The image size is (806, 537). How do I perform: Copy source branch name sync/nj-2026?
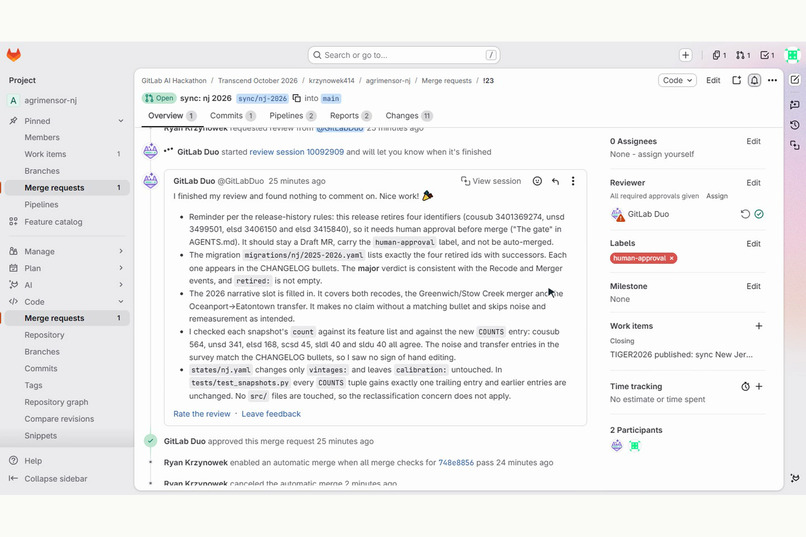pos(297,98)
